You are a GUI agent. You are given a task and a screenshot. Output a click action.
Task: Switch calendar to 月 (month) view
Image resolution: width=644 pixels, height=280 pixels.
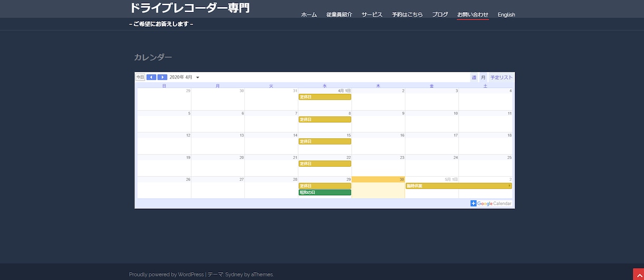click(483, 78)
